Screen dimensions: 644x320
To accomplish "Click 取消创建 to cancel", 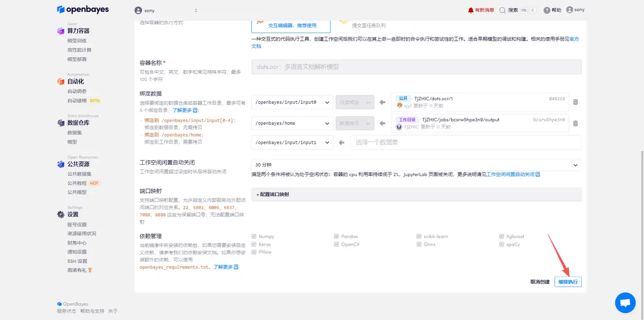I will pyautogui.click(x=540, y=282).
